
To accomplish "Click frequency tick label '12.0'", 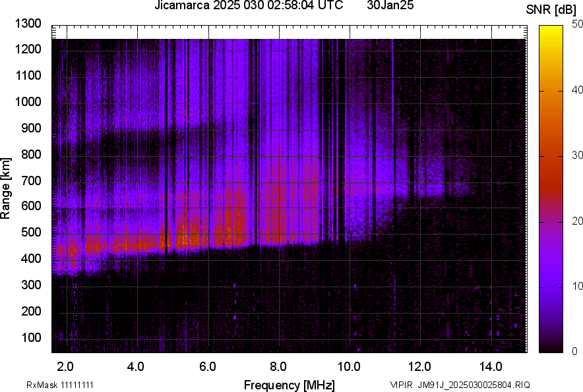I will pos(419,367).
